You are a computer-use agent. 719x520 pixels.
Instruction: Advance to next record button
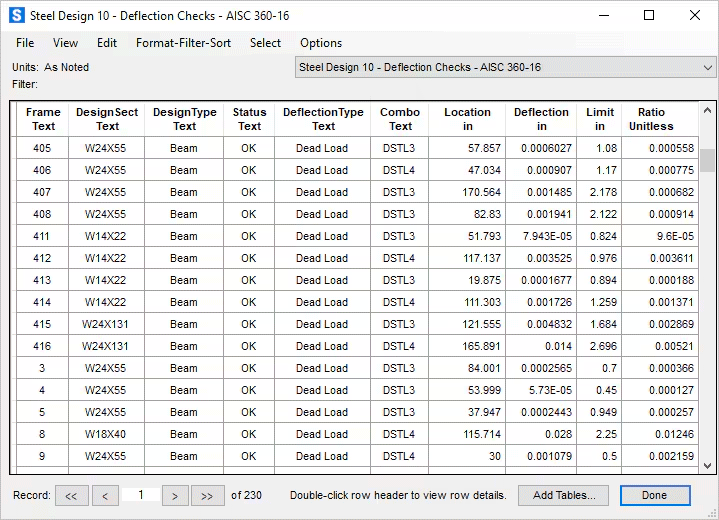point(175,495)
